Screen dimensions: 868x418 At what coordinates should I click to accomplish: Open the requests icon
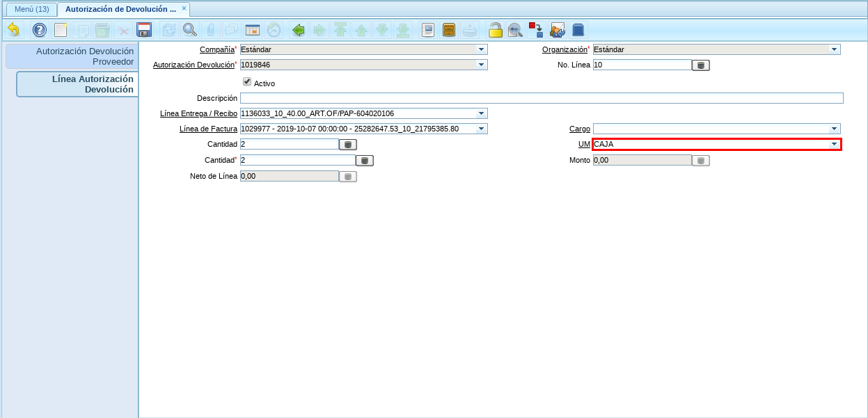click(557, 30)
